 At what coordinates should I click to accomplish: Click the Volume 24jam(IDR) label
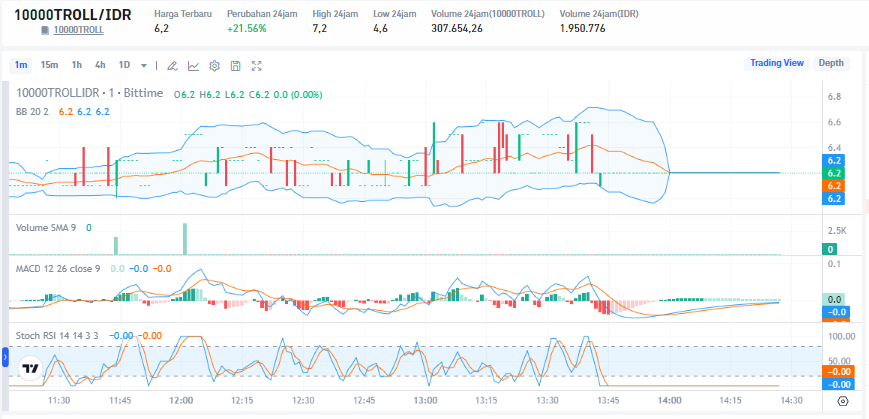599,14
